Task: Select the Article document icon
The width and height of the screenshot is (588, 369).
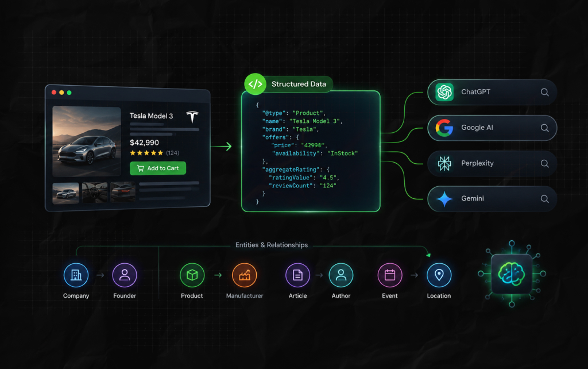Action: point(298,275)
